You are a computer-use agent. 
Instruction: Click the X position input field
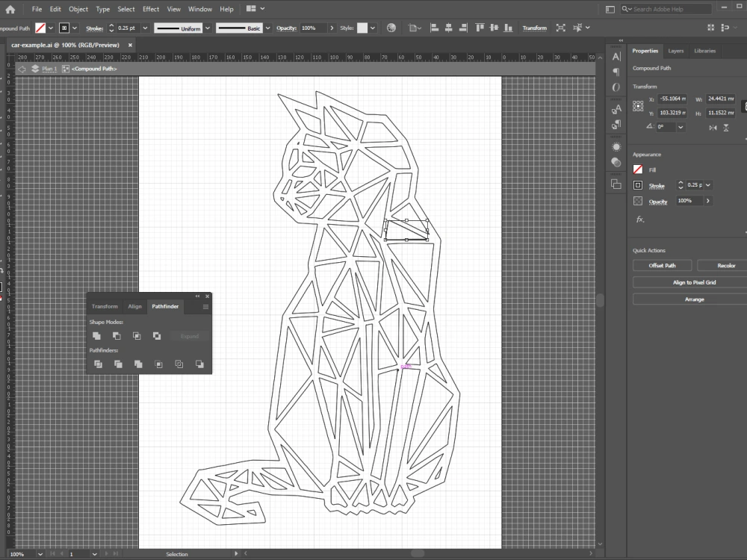(672, 99)
